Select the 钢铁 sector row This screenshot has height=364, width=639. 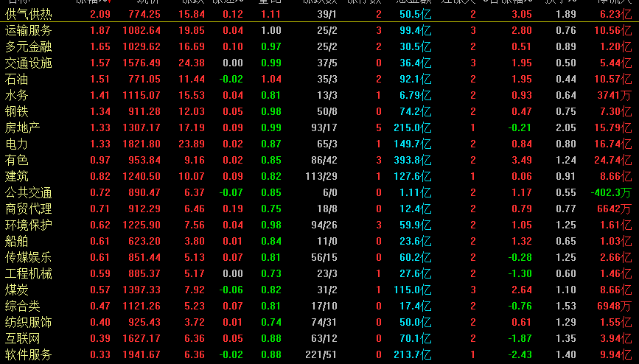[320, 112]
